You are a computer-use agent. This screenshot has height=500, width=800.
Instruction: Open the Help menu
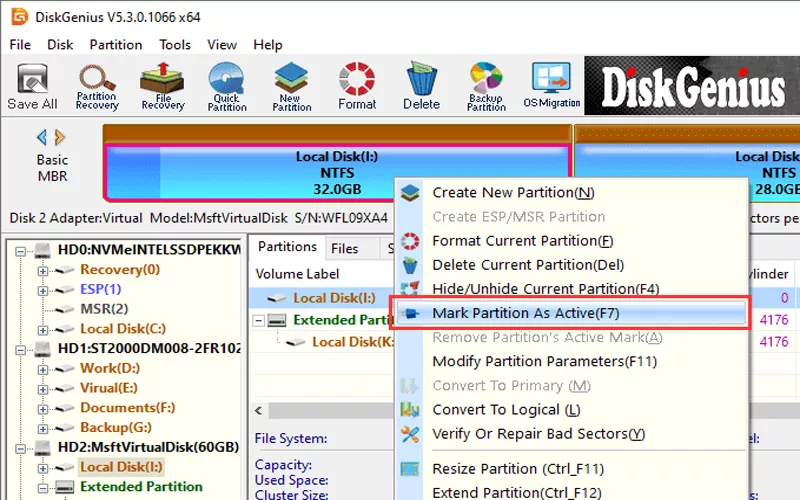[268, 45]
